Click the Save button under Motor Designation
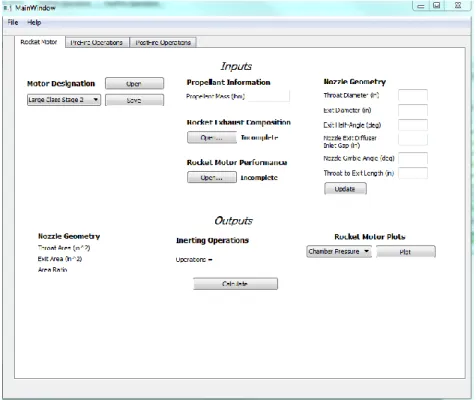476x400 pixels. point(134,100)
